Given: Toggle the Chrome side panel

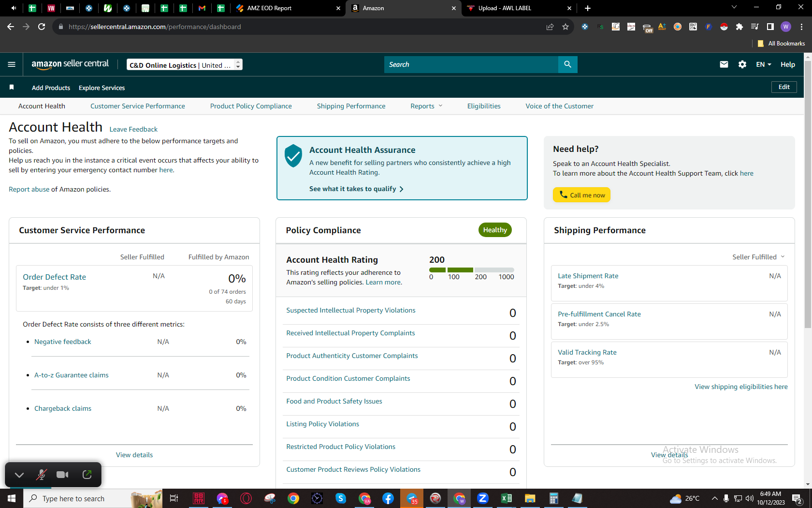Looking at the screenshot, I should [770, 27].
